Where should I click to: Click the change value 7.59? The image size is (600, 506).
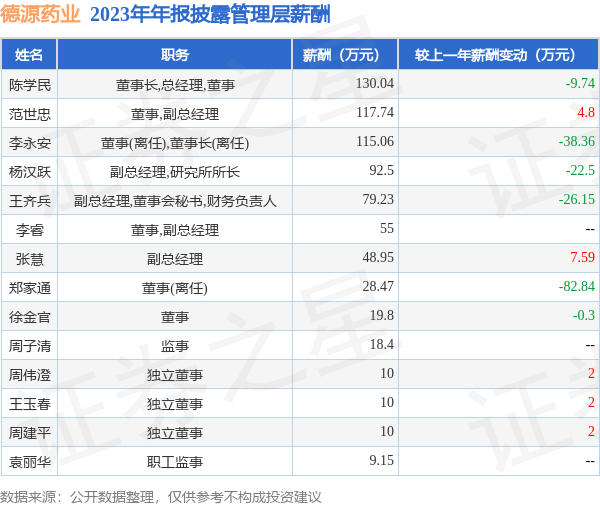583,257
